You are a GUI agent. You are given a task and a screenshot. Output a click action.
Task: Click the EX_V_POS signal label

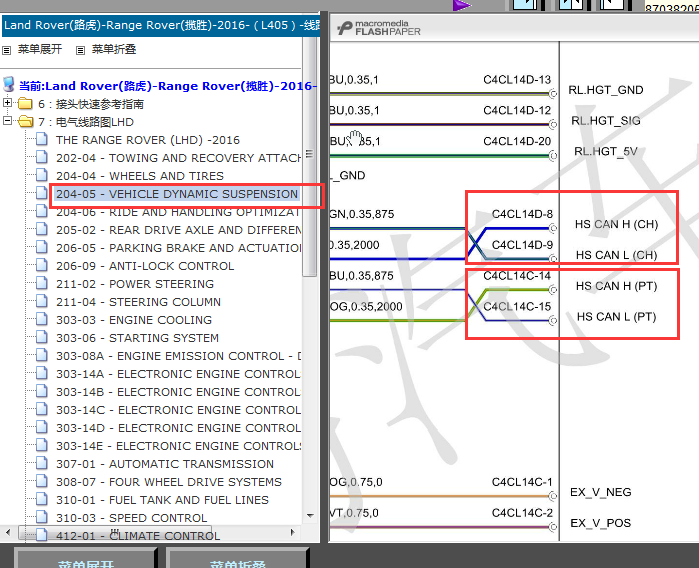coord(600,523)
